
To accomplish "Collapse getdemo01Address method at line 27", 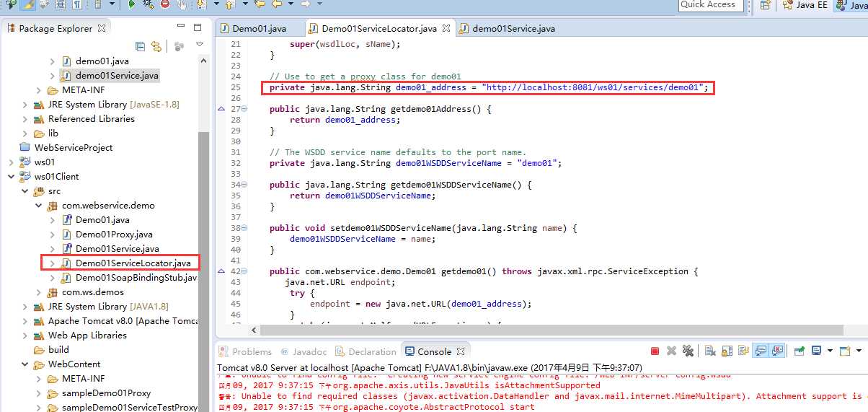I will 244,109.
